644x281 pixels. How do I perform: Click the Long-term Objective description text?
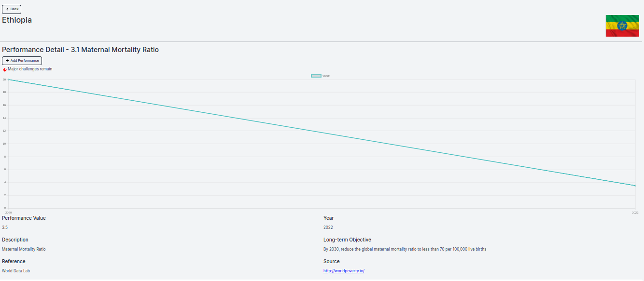[x=405, y=249]
